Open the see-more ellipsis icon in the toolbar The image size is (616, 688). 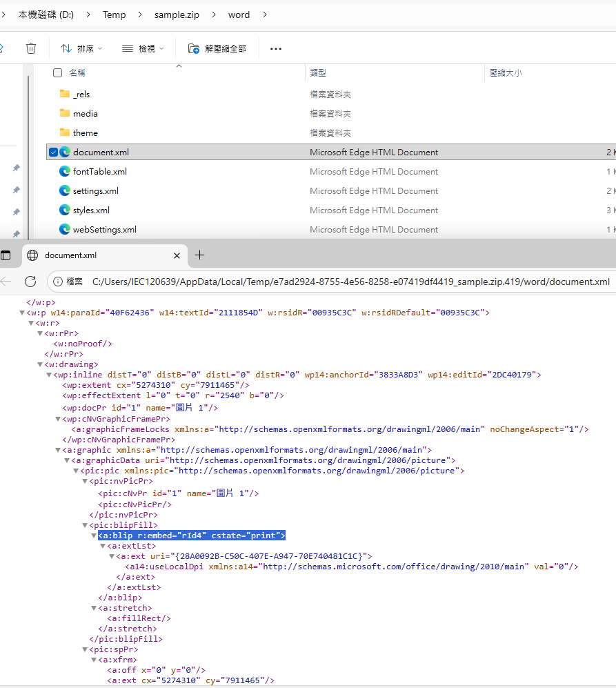[275, 48]
